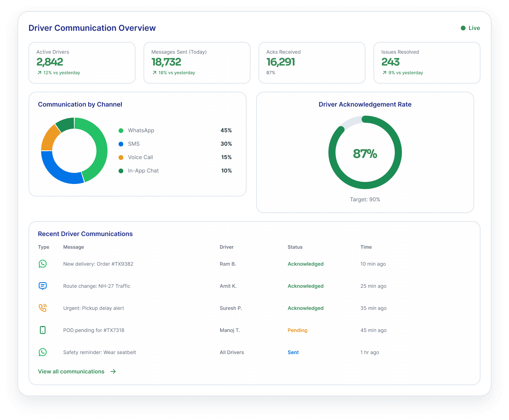Click Recent Driver Communications heading
Image resolution: width=509 pixels, height=420 pixels.
pos(85,234)
